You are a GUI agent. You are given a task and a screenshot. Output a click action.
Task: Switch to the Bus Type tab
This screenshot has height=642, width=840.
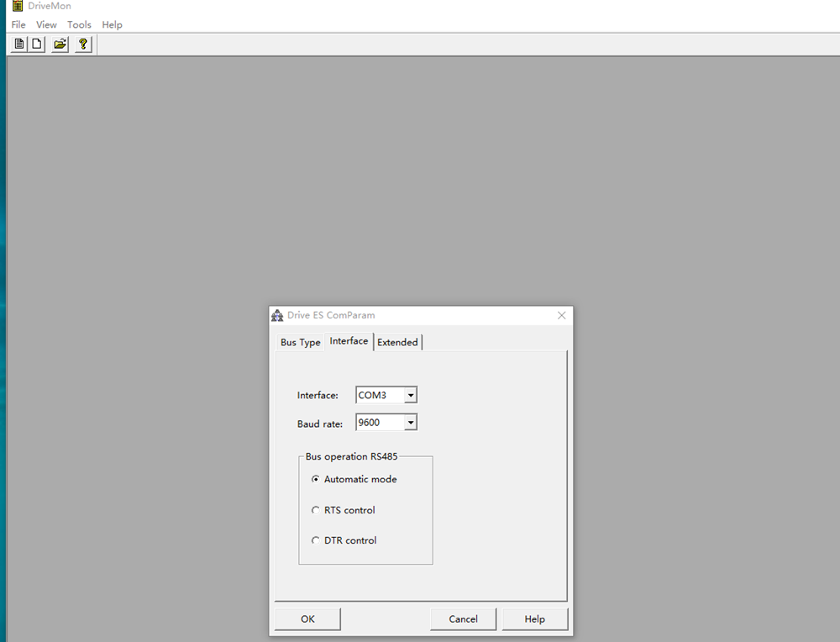[300, 342]
